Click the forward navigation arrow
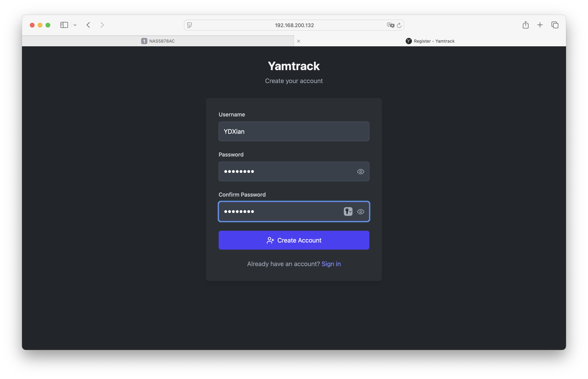 point(102,25)
